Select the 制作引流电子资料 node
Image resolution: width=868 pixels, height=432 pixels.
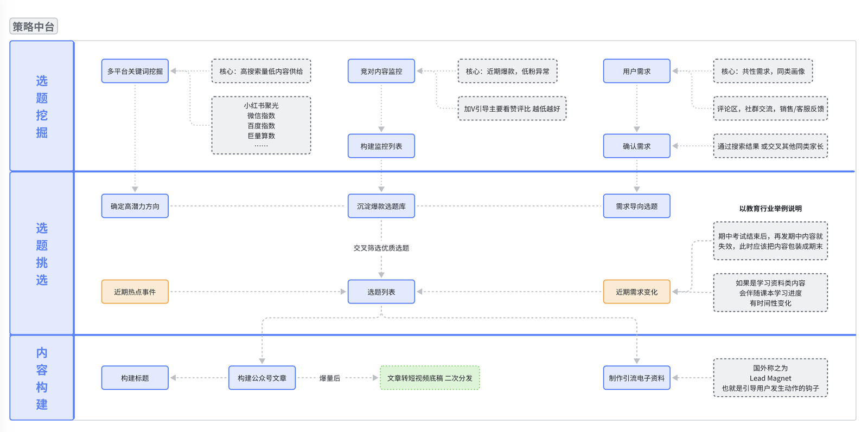point(636,378)
